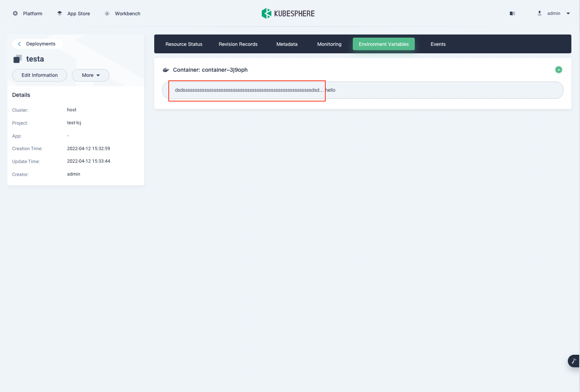The image size is (580, 392).
Task: Switch to the Monitoring tab
Action: point(329,44)
